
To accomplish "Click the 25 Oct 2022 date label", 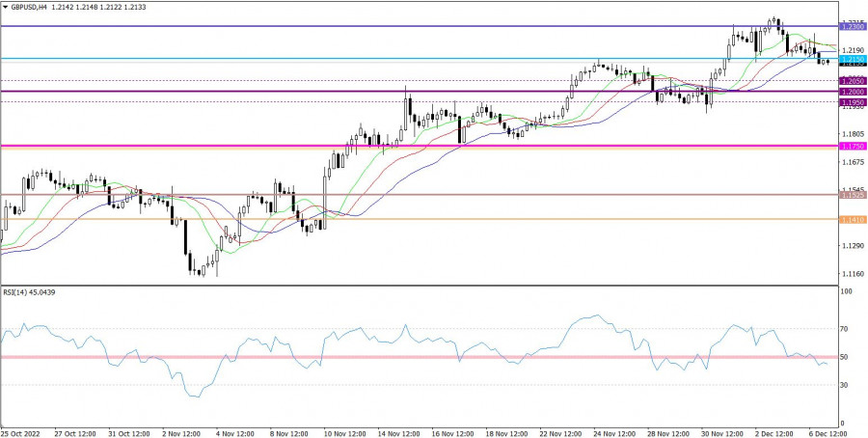I will (20, 431).
